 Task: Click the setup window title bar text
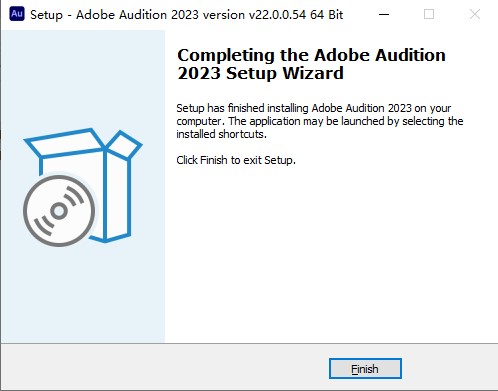pyautogui.click(x=186, y=15)
